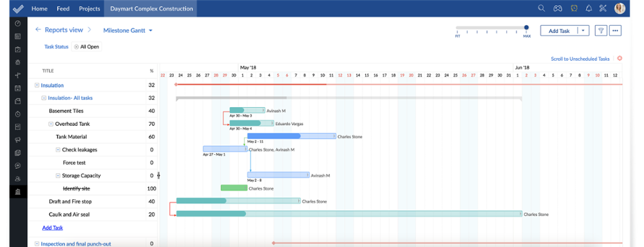This screenshot has height=247, width=644.
Task: Open the gamepad icon in the top bar
Action: click(557, 8)
